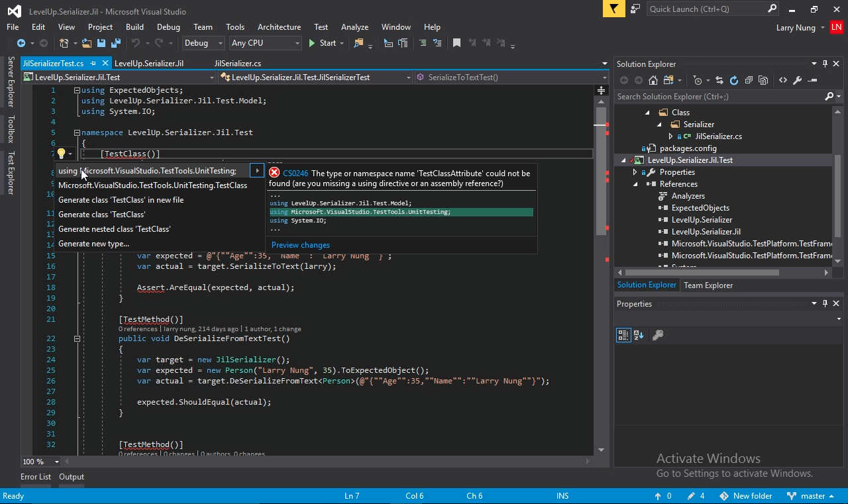
Task: Click the Save icon in toolbar
Action: 101,43
